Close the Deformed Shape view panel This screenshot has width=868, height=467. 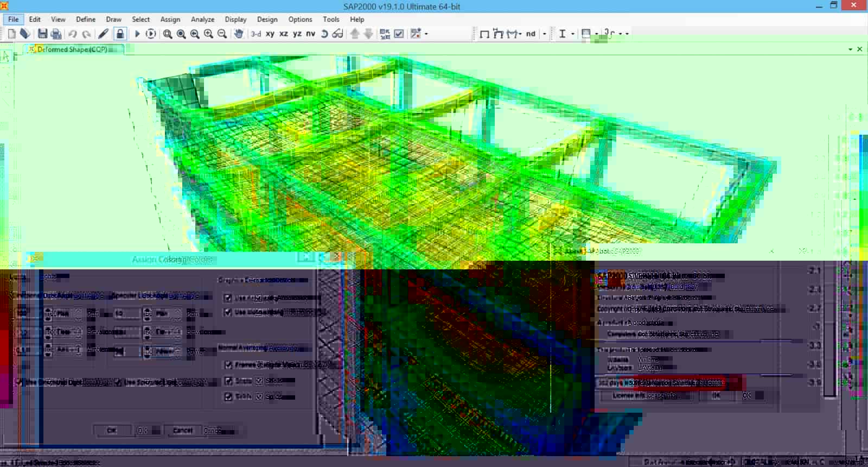tap(859, 49)
